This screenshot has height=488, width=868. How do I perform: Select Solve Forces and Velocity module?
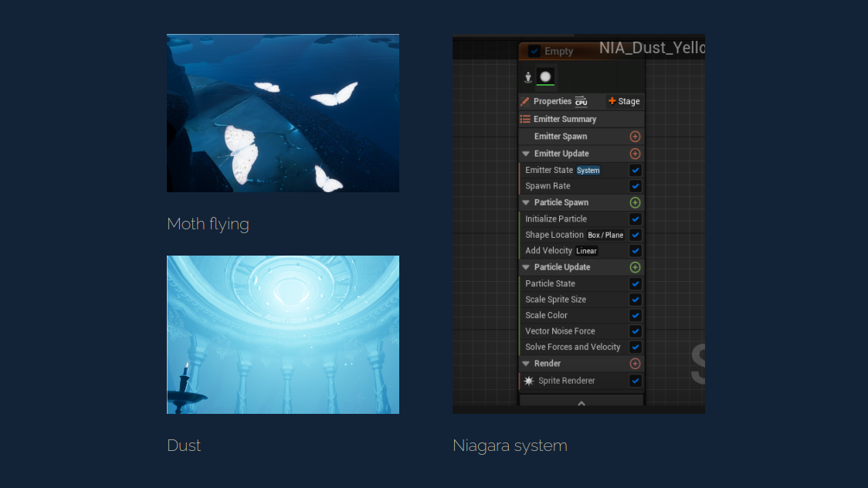[581, 347]
